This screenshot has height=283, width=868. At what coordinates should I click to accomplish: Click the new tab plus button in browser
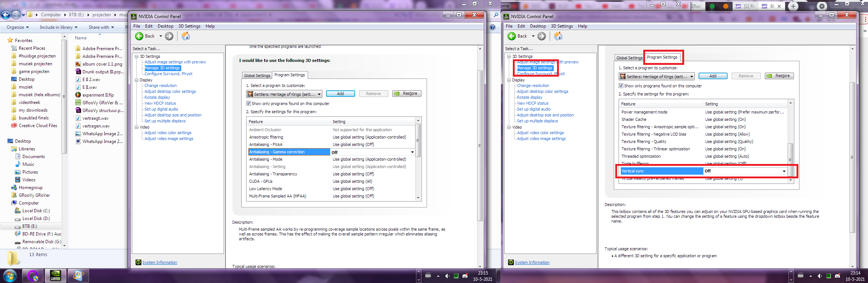click(793, 6)
